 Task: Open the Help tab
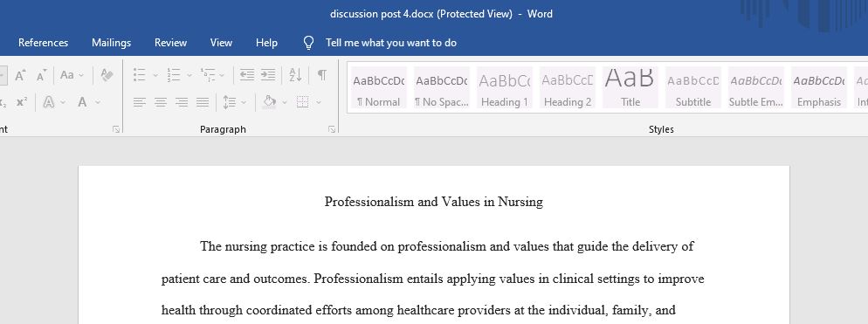pyautogui.click(x=266, y=43)
